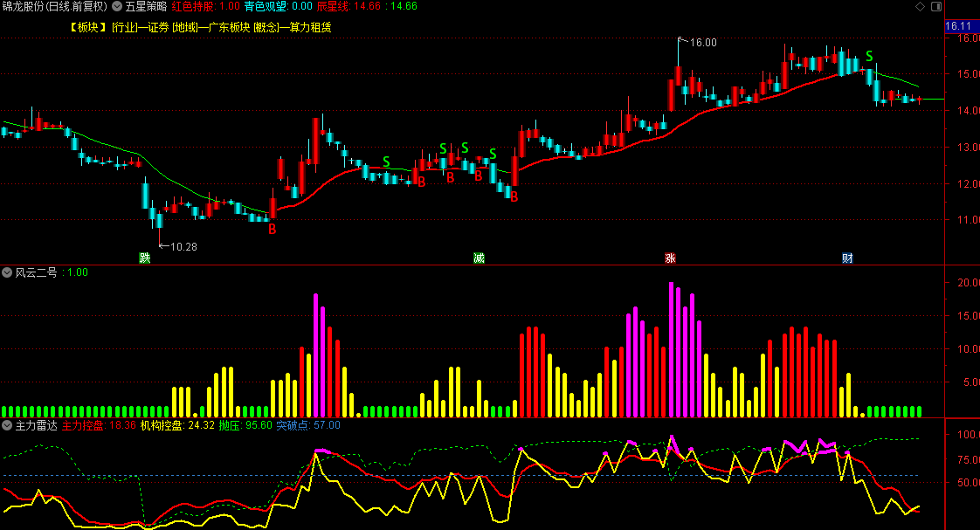Screen dimensions: 980x530
Task: Click the 16.00 high price label
Action: (703, 43)
